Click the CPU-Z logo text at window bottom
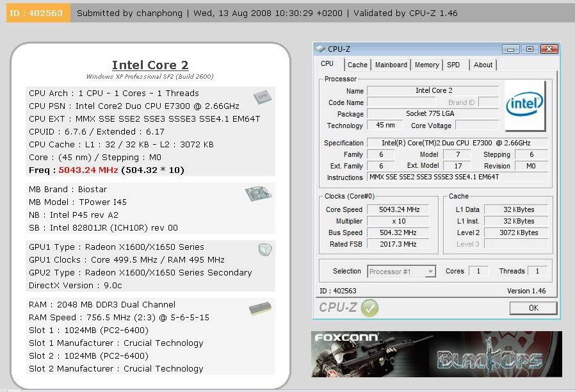The height and width of the screenshot is (392, 575). [x=337, y=307]
